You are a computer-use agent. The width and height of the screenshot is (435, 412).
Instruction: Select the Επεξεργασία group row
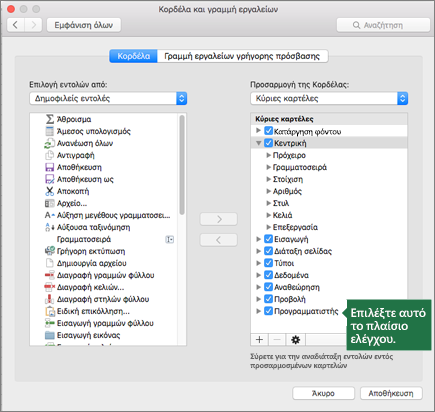[x=329, y=227]
